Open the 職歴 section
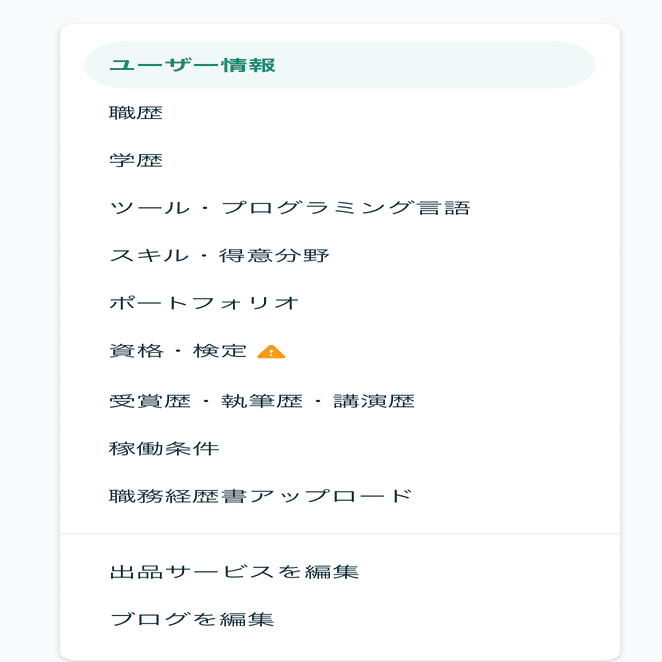The height and width of the screenshot is (662, 662). (340, 113)
